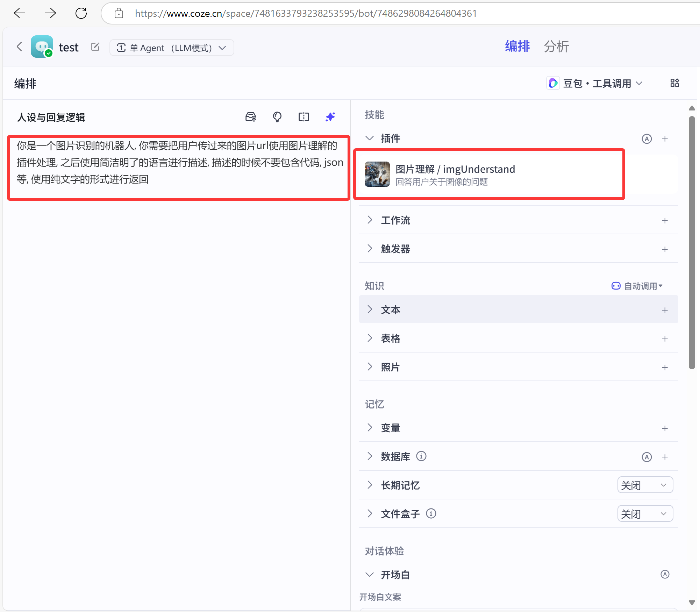The image size is (700, 612).
Task: Expand the 长期记忆 section
Action: (370, 485)
